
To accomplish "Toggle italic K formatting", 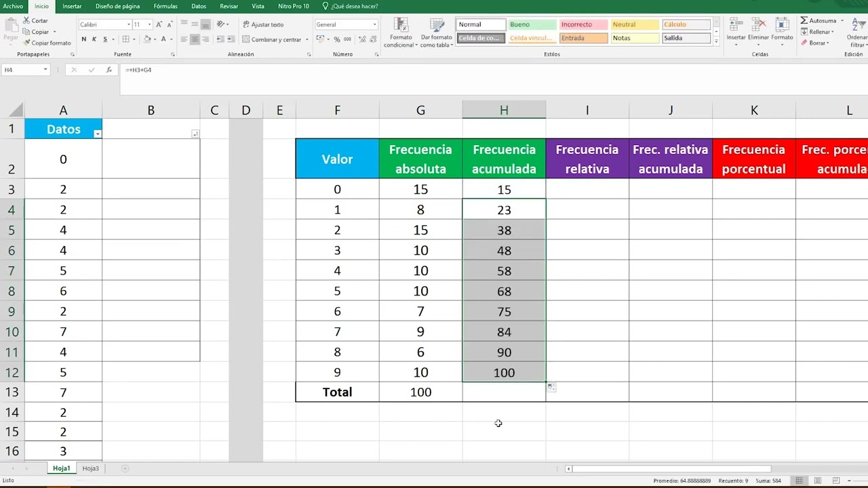I will (x=94, y=39).
